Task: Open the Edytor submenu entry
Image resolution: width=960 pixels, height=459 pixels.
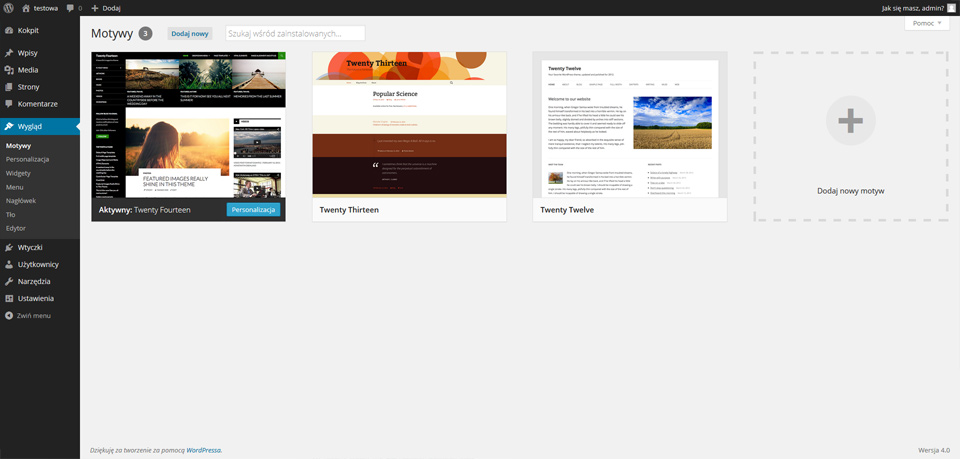Action: [16, 228]
